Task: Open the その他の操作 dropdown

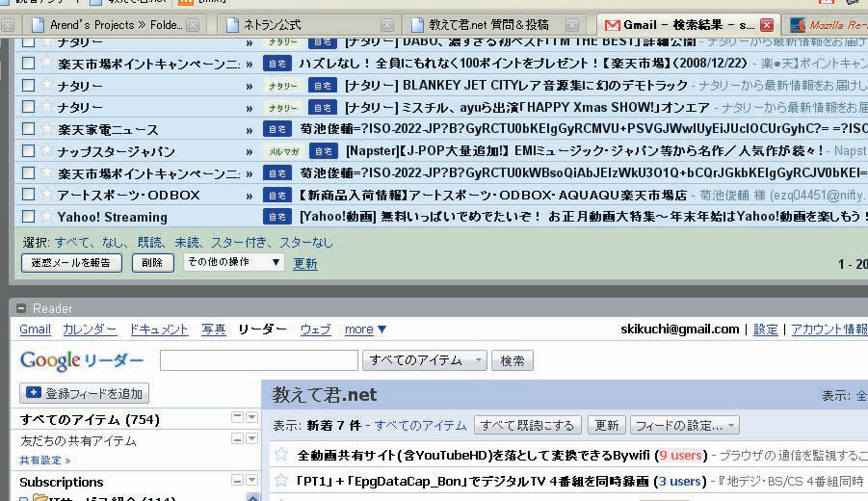Action: (x=234, y=262)
